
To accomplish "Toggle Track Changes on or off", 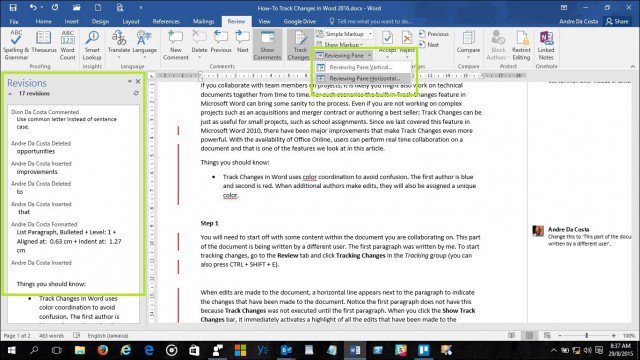I will (x=300, y=45).
